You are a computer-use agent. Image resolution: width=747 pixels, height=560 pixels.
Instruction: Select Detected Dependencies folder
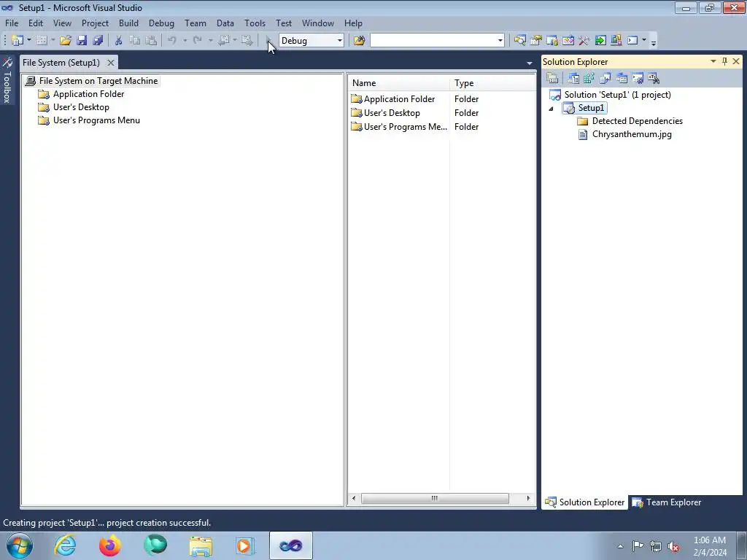[637, 121]
